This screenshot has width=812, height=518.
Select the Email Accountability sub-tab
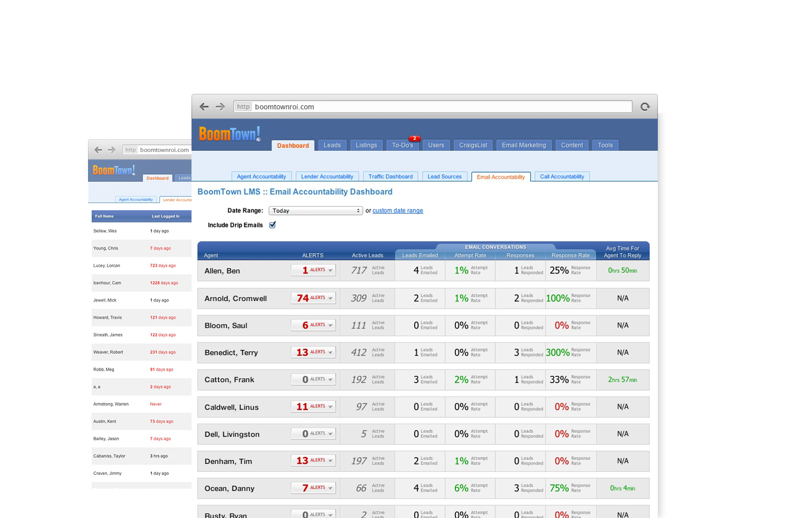tap(501, 177)
